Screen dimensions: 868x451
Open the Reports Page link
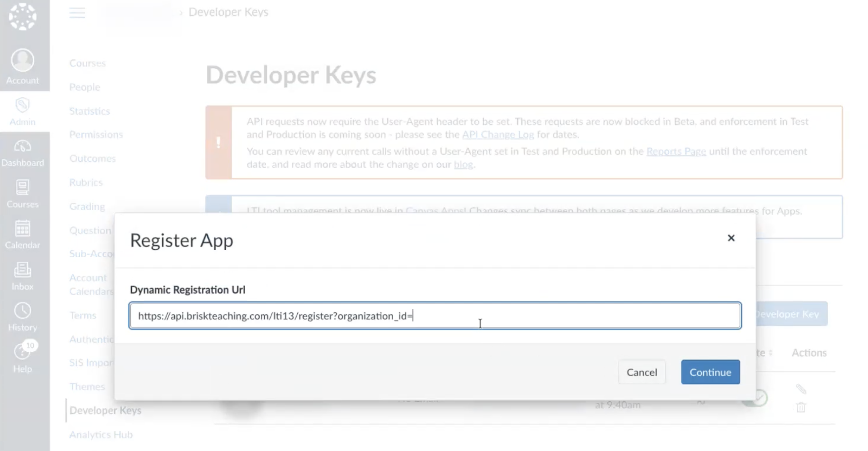pos(676,151)
